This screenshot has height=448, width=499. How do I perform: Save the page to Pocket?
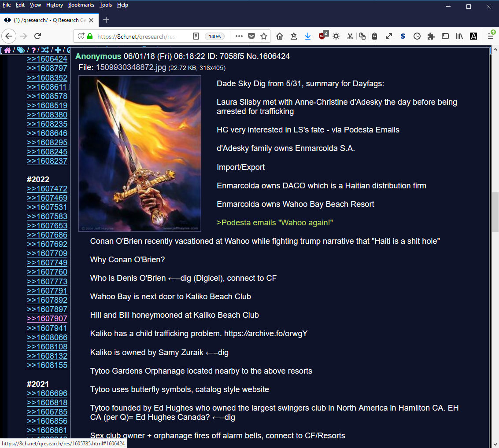251,36
